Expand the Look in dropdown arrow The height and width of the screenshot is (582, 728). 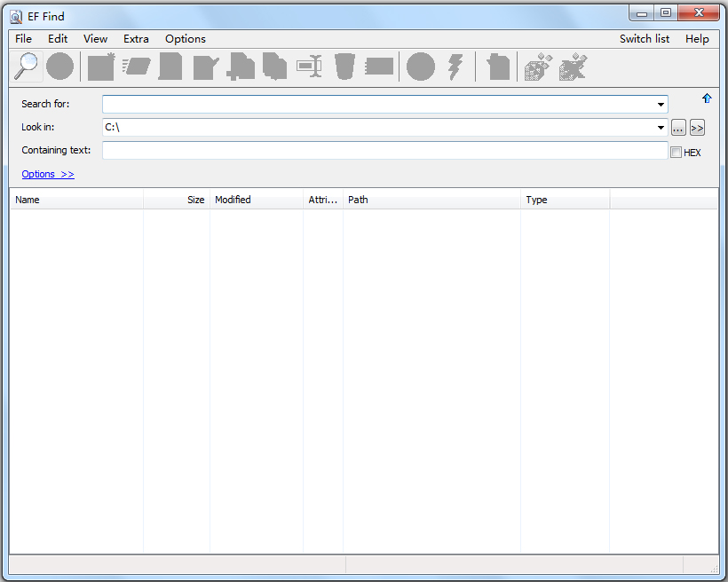click(661, 128)
